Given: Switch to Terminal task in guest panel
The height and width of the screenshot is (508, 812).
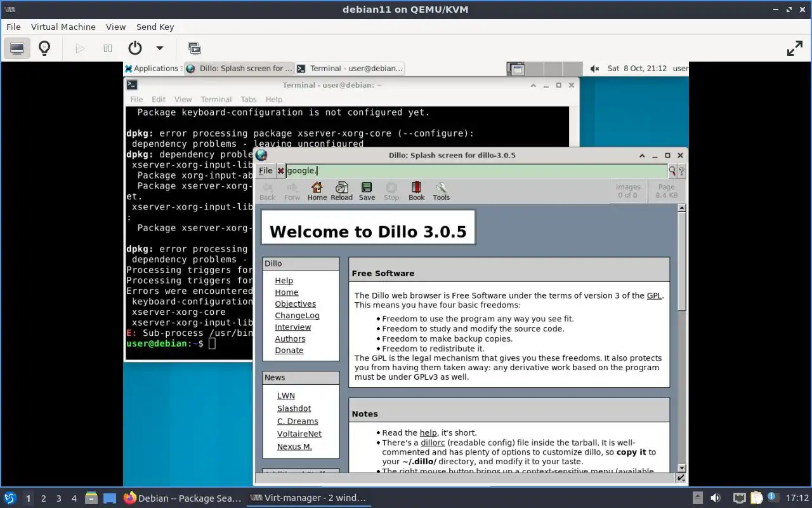Looking at the screenshot, I should pos(350,69).
